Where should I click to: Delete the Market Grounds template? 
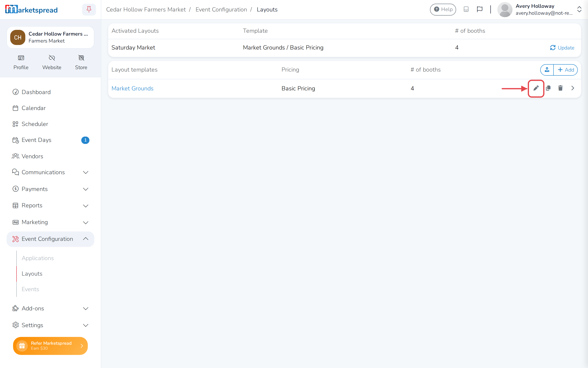pos(560,88)
